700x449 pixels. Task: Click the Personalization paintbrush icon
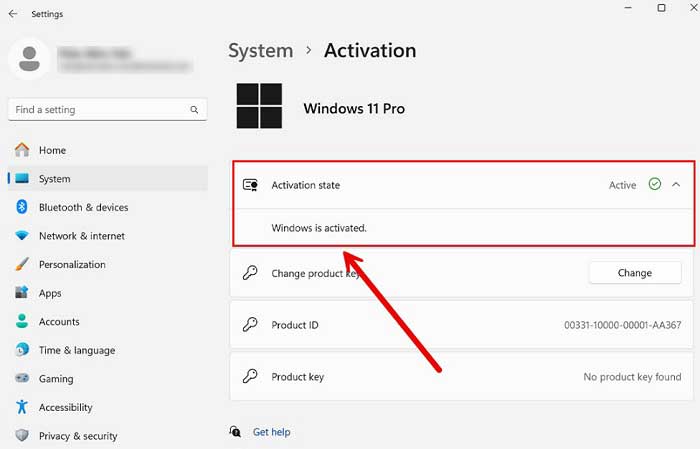(x=22, y=264)
